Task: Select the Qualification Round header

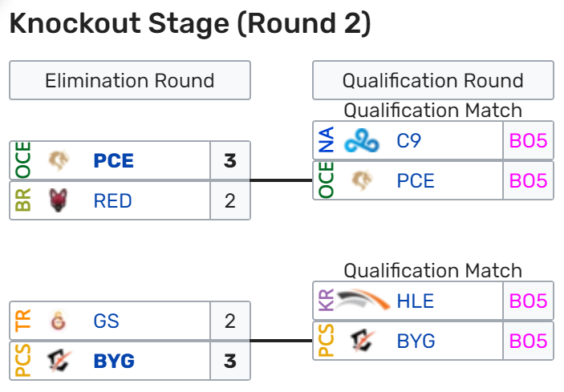Action: pyautogui.click(x=433, y=80)
